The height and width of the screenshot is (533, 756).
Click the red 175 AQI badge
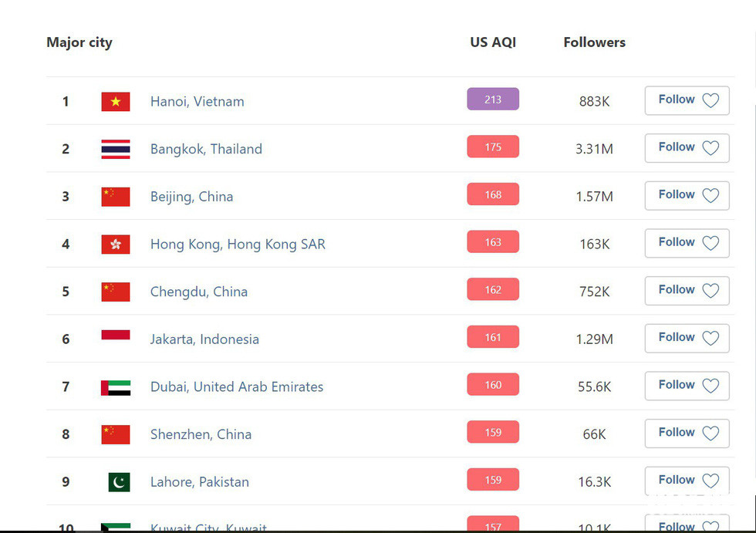coord(493,147)
